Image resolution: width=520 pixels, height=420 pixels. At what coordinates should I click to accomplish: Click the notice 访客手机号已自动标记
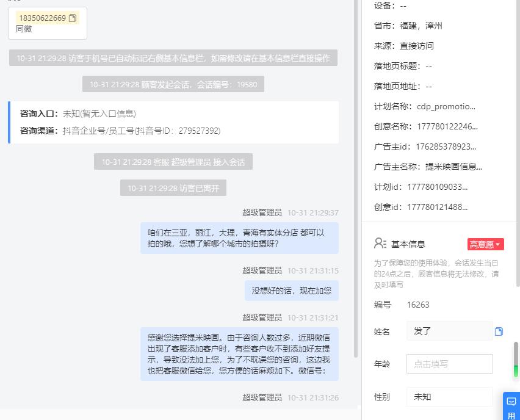[x=173, y=58]
